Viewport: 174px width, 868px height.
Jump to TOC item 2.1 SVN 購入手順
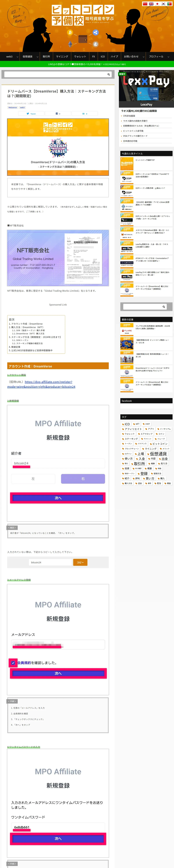pyautogui.click(x=28, y=330)
